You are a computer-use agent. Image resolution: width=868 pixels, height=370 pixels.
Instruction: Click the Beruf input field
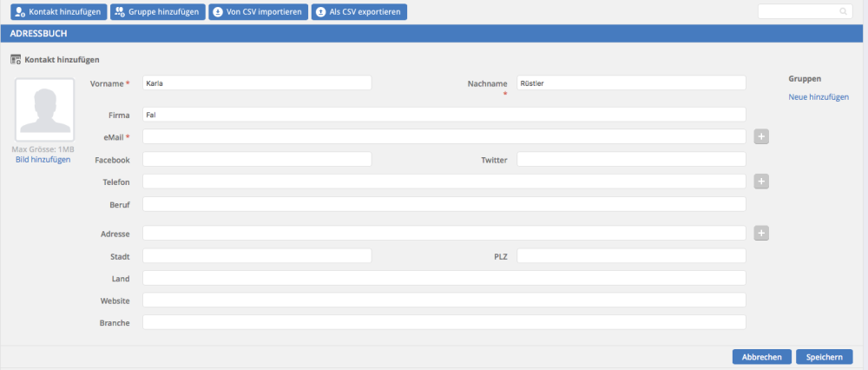pyautogui.click(x=444, y=204)
